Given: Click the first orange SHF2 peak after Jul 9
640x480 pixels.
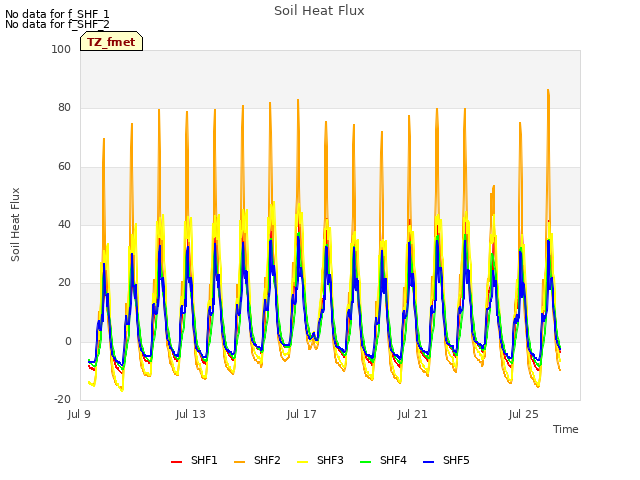Looking at the screenshot, I should point(104,139).
